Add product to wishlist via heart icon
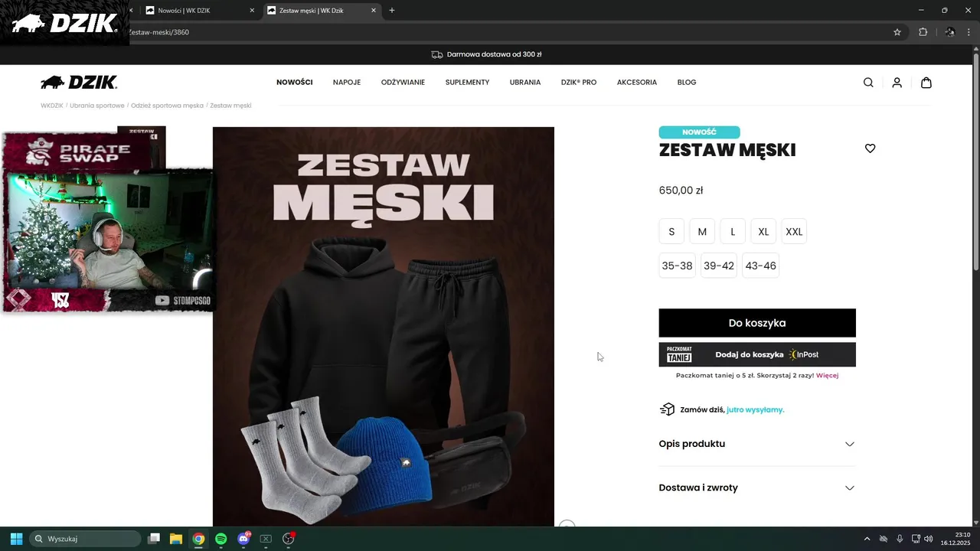Screen dimensions: 980x551 (870, 148)
